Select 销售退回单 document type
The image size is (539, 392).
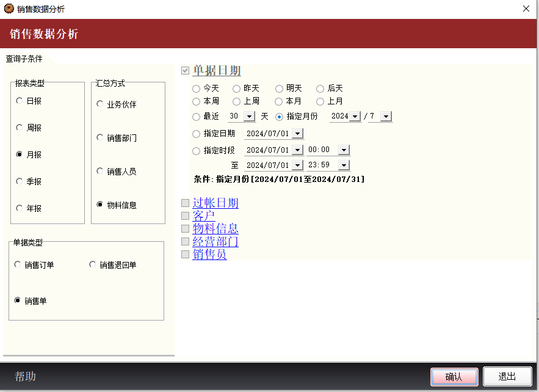click(x=92, y=264)
